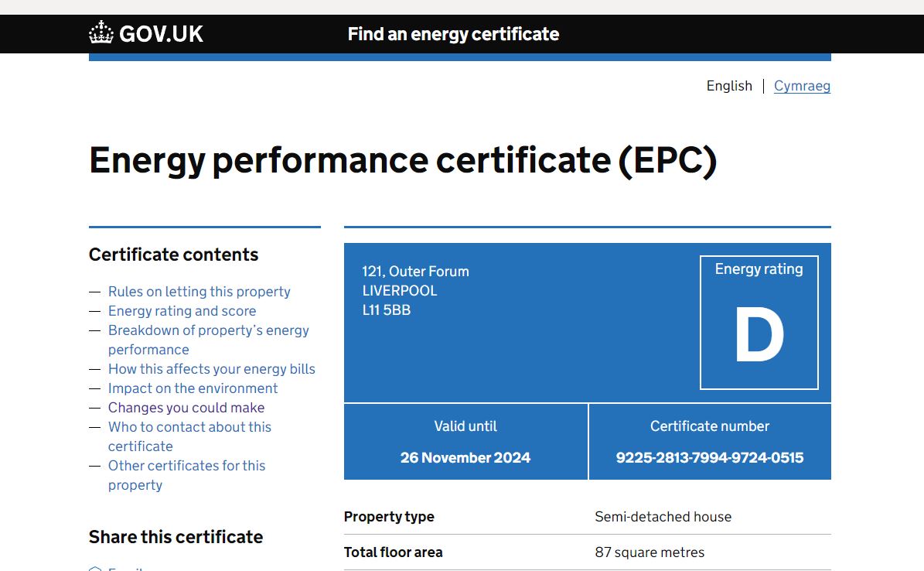Screen dimensions: 924x571
Task: Click the Email share icon
Action: [94, 569]
